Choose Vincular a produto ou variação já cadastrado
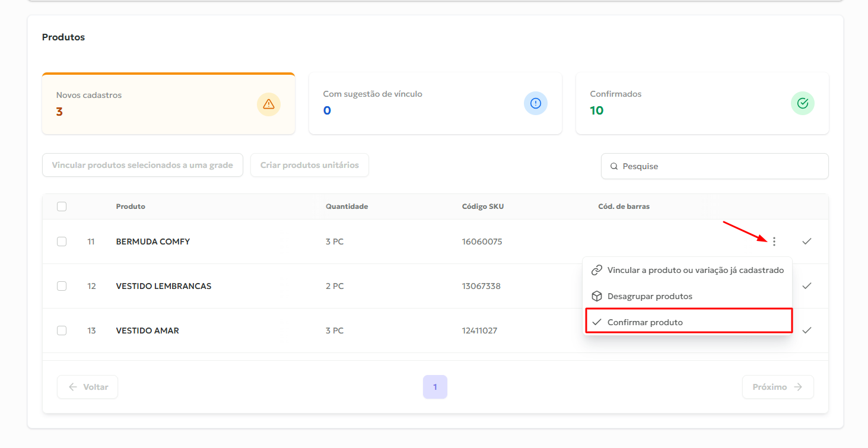This screenshot has width=868, height=448. point(688,270)
